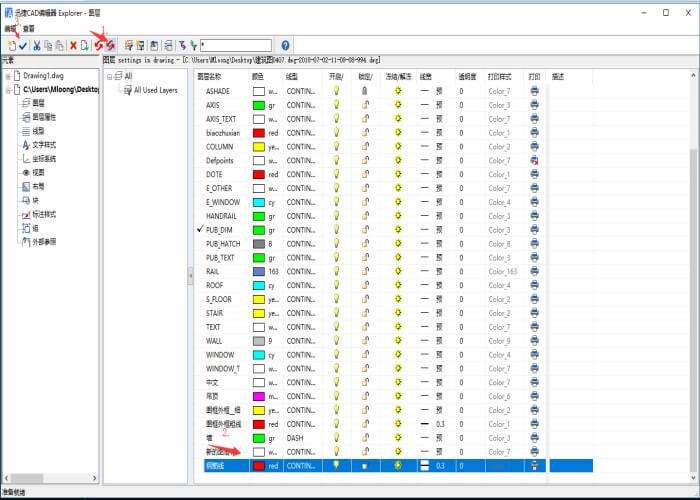Viewport: 700px width, 500px height.
Task: Click toolbar icon right after the regenerate icons
Action: pos(129,45)
